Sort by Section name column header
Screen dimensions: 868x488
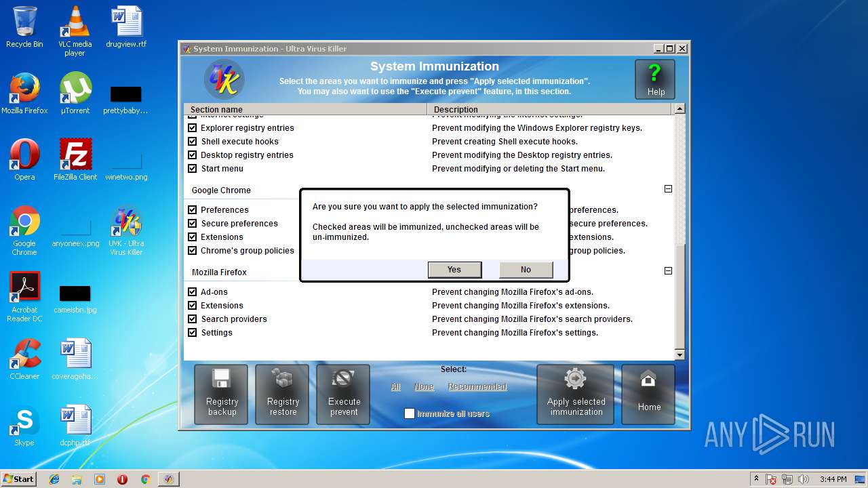click(x=306, y=109)
